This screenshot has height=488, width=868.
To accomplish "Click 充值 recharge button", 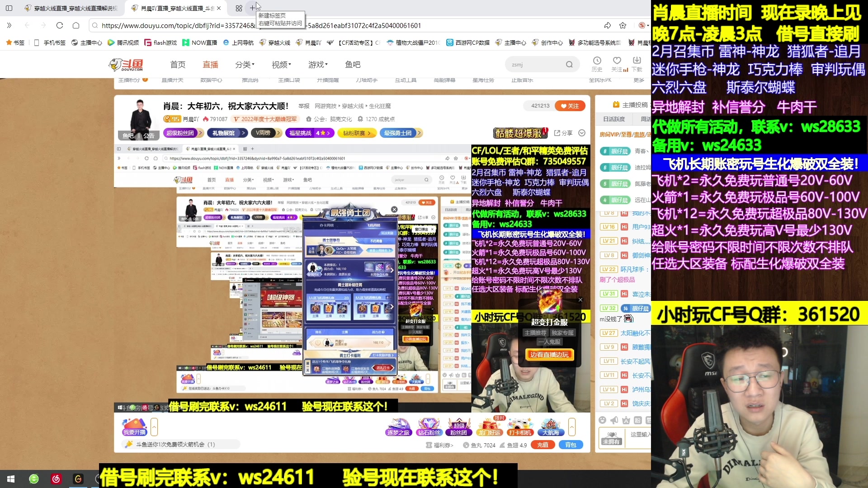I will 543,445.
